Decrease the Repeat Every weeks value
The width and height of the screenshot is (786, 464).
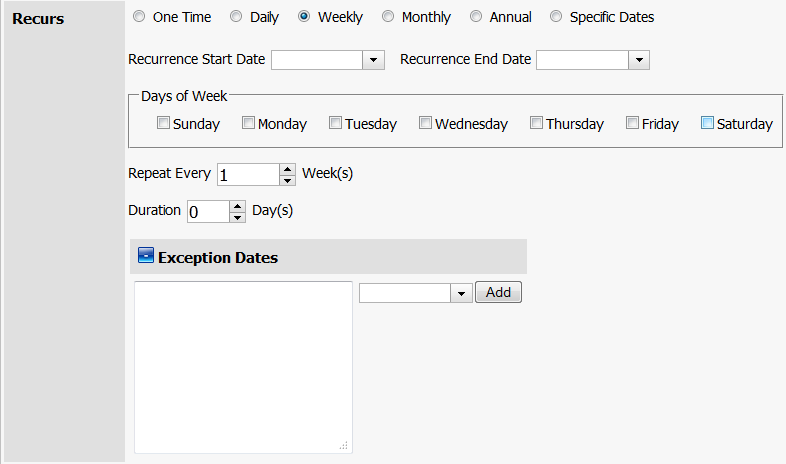[x=287, y=180]
